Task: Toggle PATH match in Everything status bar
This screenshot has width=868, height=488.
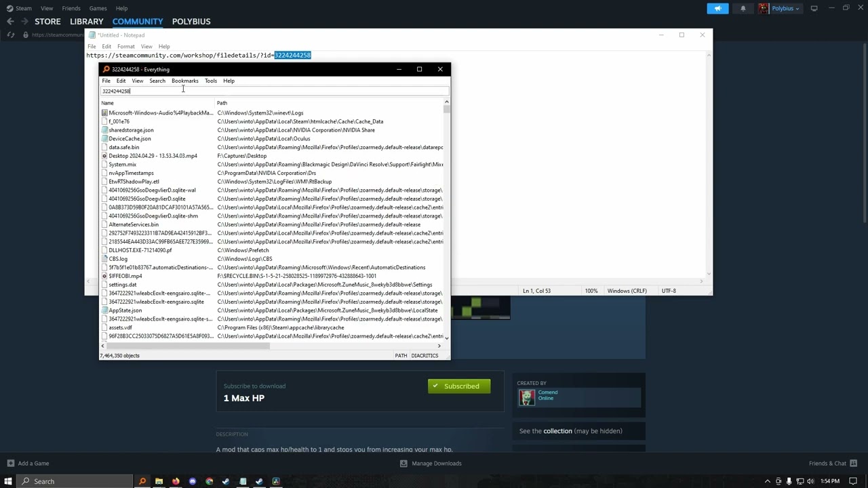Action: [401, 356]
